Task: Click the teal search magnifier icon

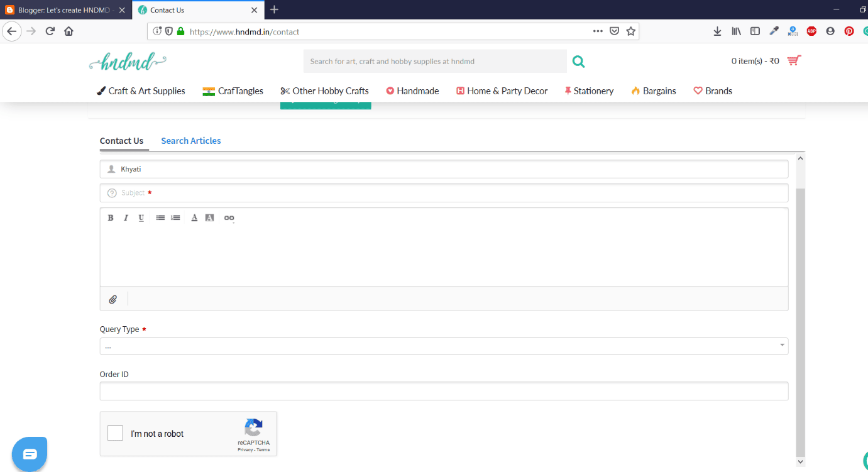Action: coord(578,62)
